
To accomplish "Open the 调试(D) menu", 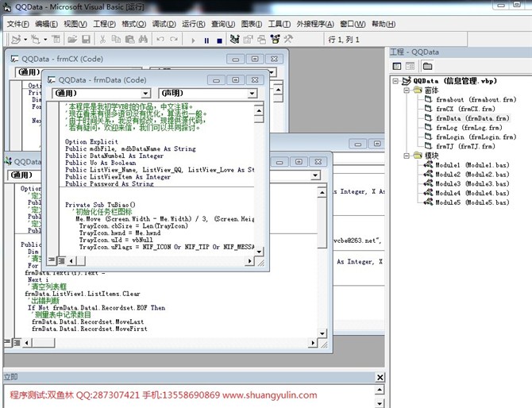I will [x=164, y=24].
